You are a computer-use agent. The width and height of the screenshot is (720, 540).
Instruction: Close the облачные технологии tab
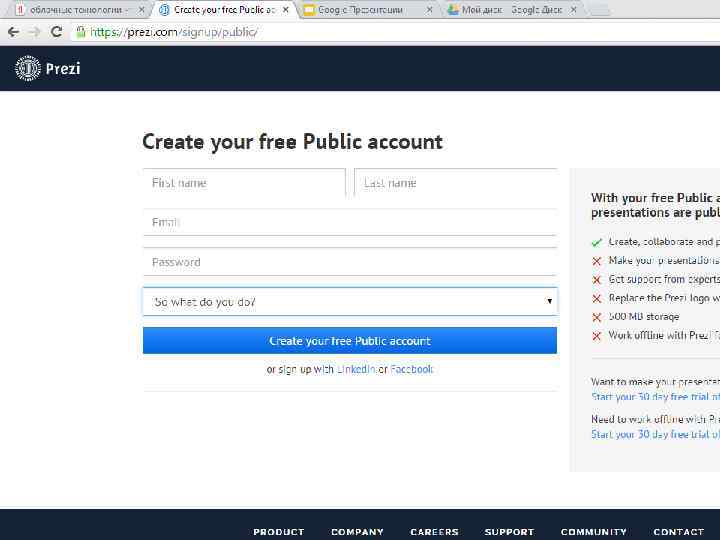pos(141,9)
